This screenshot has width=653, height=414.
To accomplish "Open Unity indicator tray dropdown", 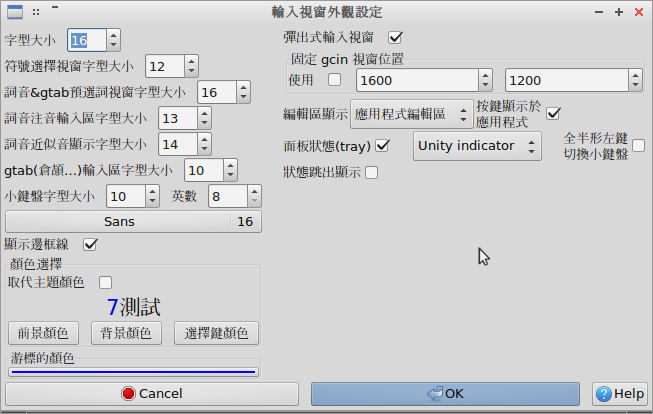I will [477, 146].
